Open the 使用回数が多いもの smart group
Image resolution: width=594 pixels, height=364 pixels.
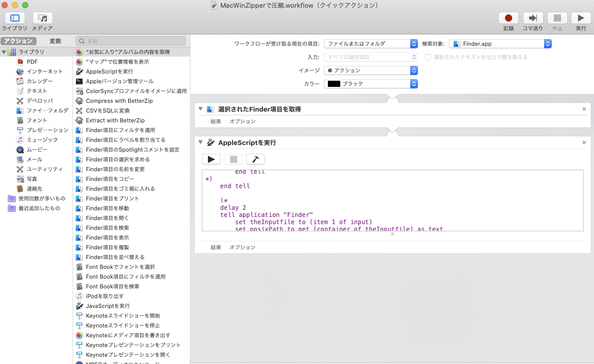pyautogui.click(x=42, y=198)
